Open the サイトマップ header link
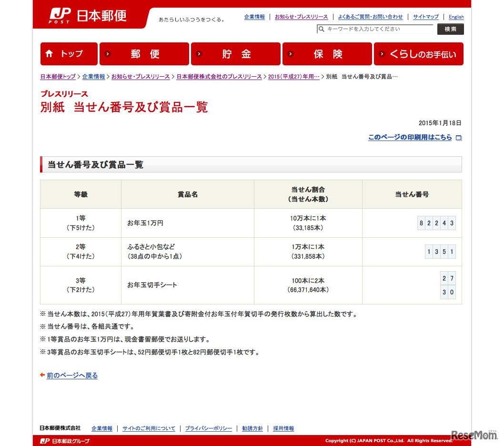The image size is (504, 446). coord(425,17)
